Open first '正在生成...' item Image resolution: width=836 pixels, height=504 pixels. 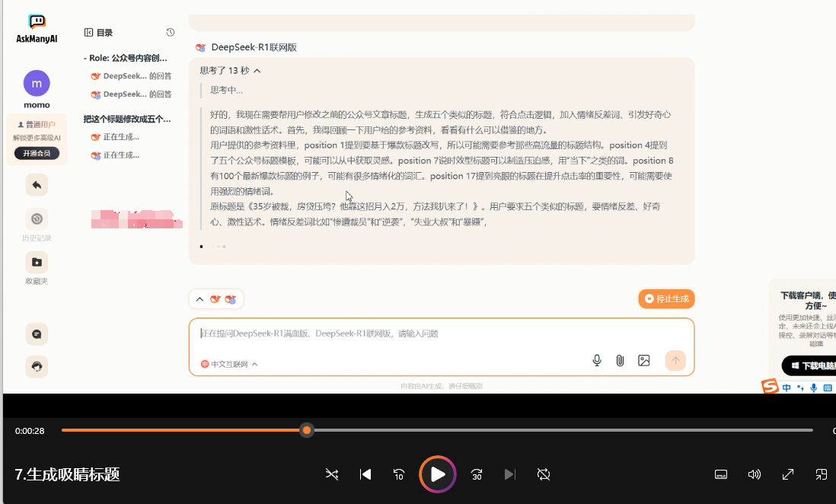116,137
